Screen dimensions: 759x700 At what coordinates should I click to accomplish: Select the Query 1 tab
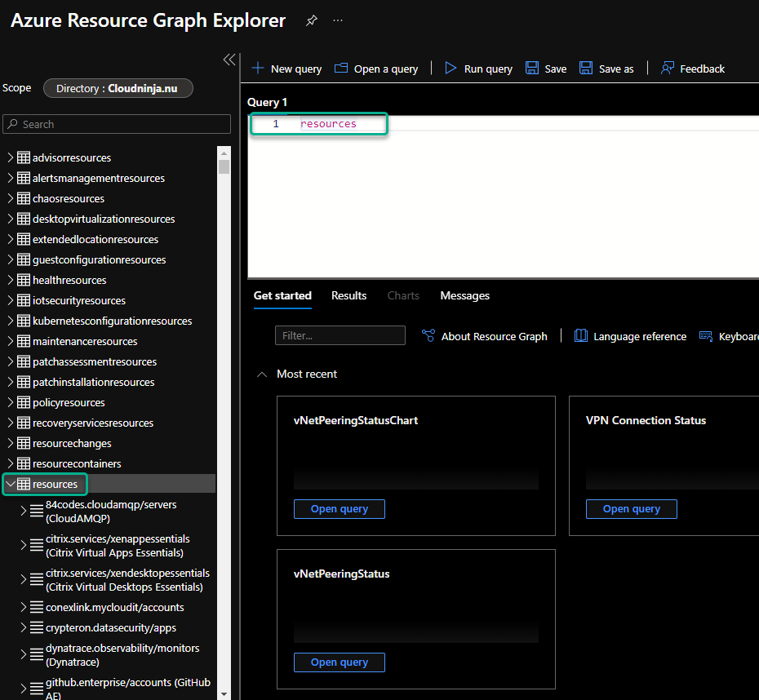(x=267, y=103)
